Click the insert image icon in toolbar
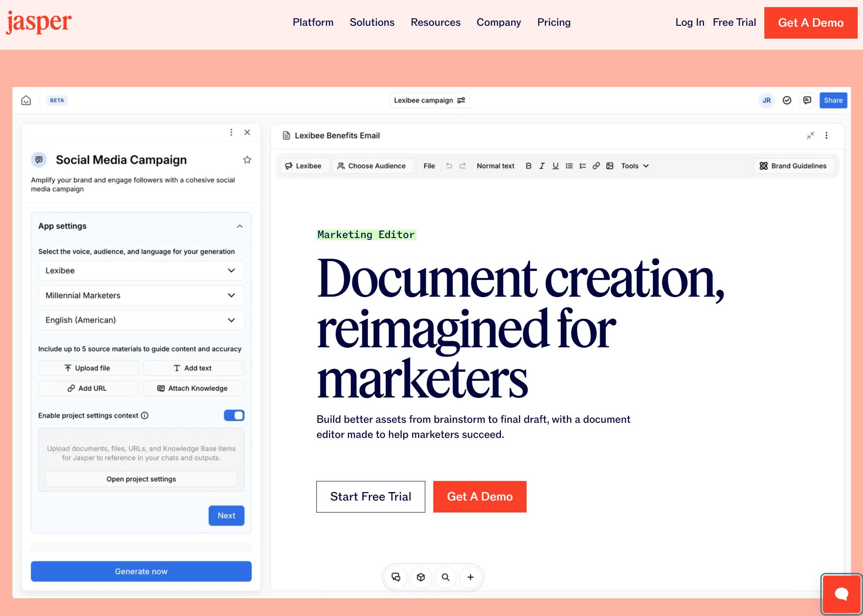 point(610,166)
